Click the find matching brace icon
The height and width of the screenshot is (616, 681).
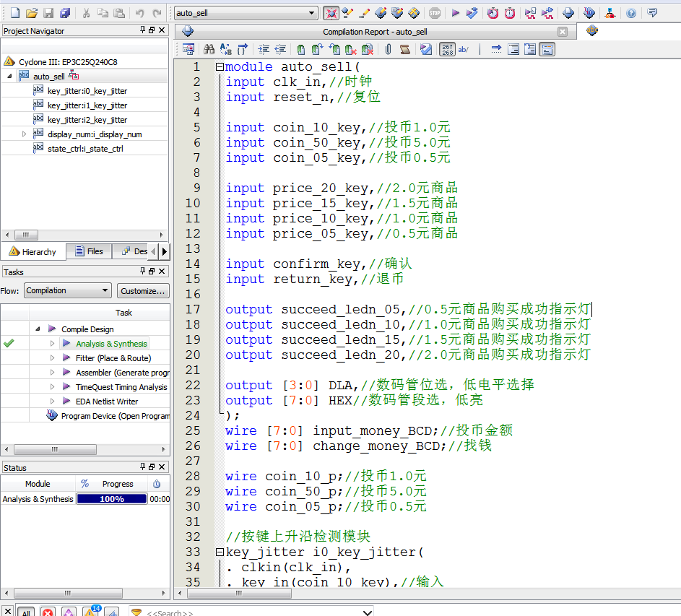pyautogui.click(x=243, y=49)
